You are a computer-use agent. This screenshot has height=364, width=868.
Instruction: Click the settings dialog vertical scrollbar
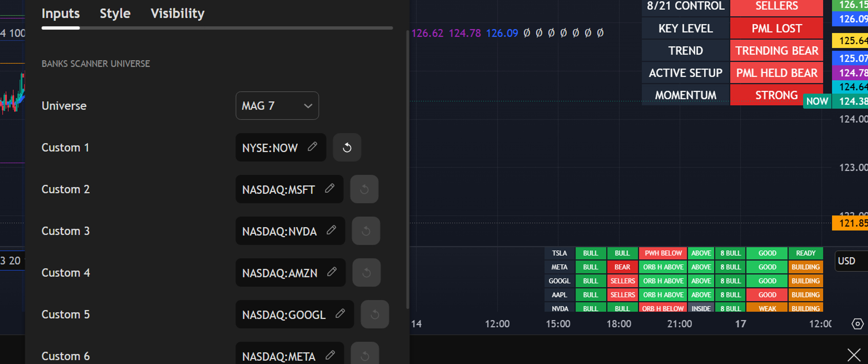[408, 170]
